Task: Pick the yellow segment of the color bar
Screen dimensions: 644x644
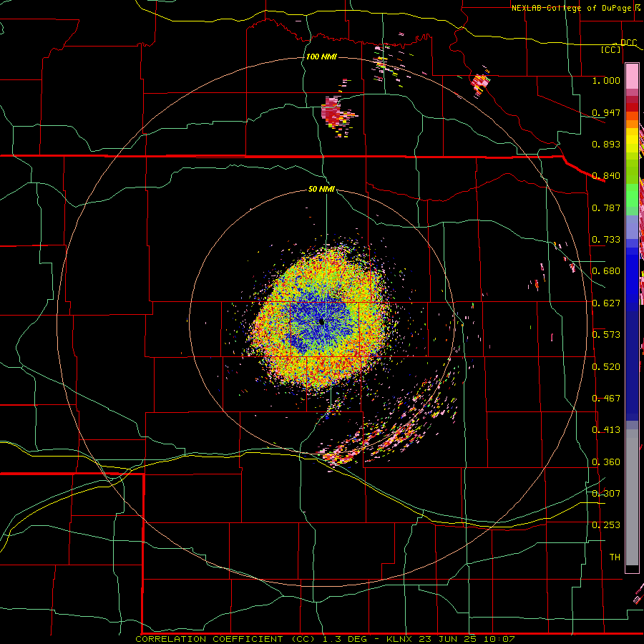Action: tap(632, 140)
